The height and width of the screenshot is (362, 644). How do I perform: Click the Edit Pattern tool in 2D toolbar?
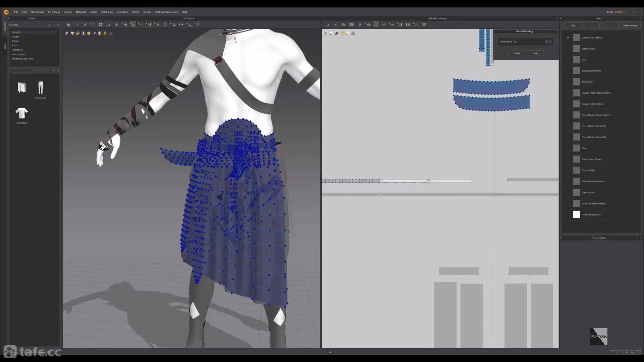point(327,24)
